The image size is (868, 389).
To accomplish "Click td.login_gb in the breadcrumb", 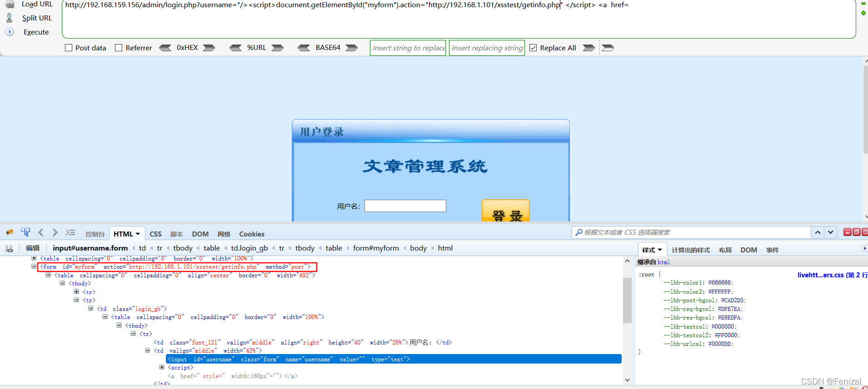I will (x=249, y=248).
